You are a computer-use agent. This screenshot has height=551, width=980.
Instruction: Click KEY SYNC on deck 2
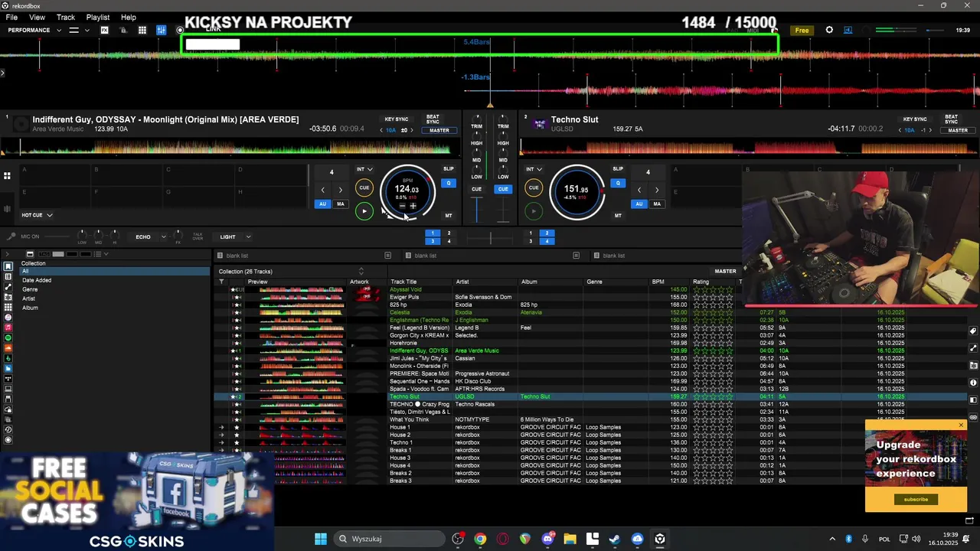915,119
